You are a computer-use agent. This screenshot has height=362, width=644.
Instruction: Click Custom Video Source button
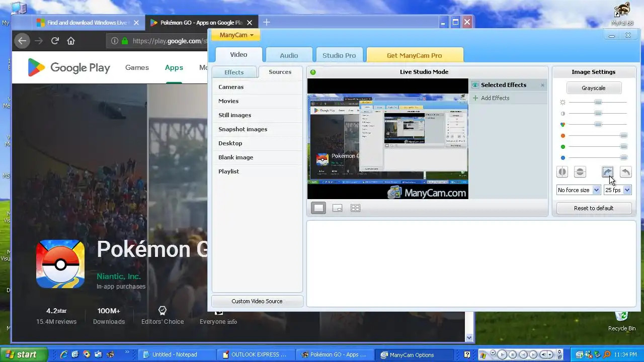257,301
